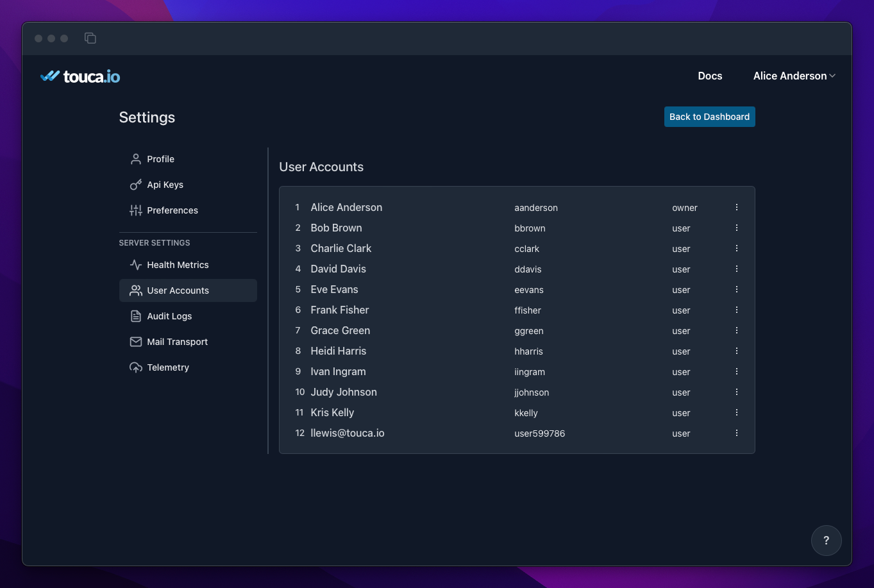Click the touca.io logo
This screenshot has height=588, width=874.
tap(80, 76)
